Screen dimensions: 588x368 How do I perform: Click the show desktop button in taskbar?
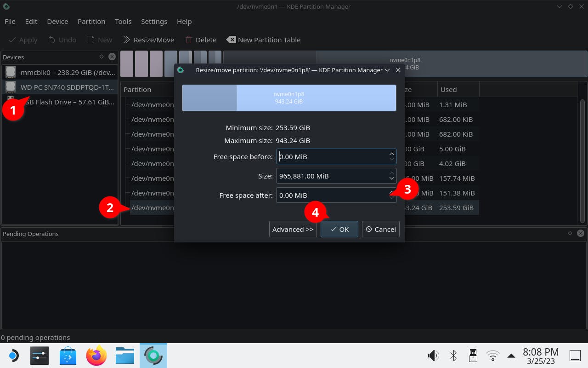pyautogui.click(x=575, y=356)
